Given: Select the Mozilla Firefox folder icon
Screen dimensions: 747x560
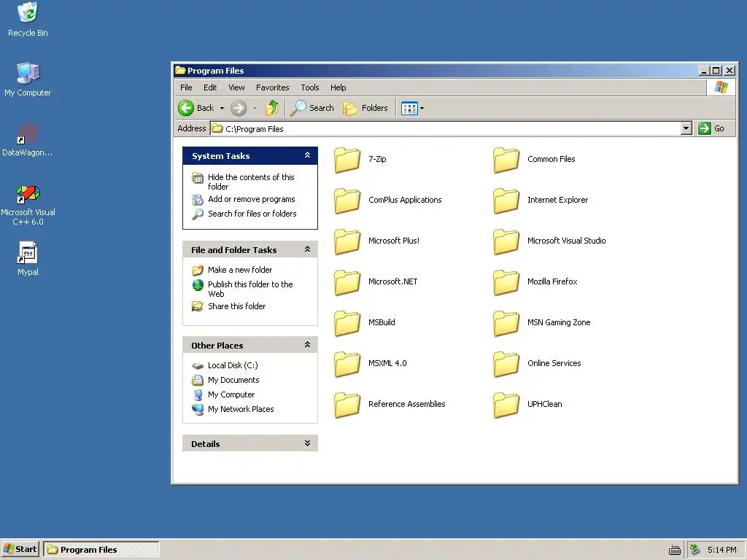Looking at the screenshot, I should 506,282.
